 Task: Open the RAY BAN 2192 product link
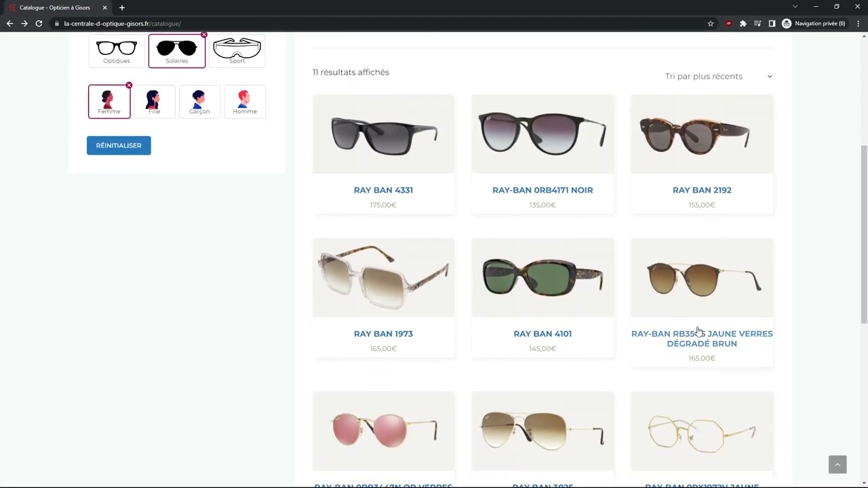(702, 190)
